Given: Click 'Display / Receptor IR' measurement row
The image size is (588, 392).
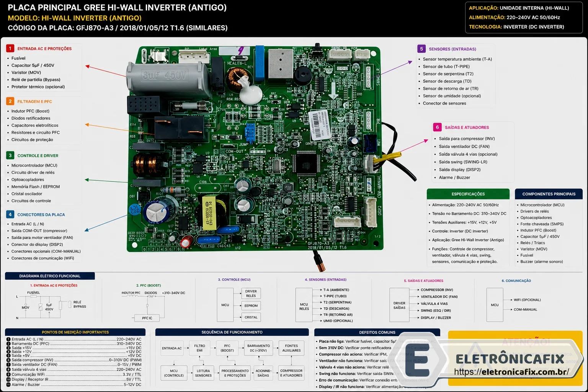Looking at the screenshot, I should [x=74, y=379].
